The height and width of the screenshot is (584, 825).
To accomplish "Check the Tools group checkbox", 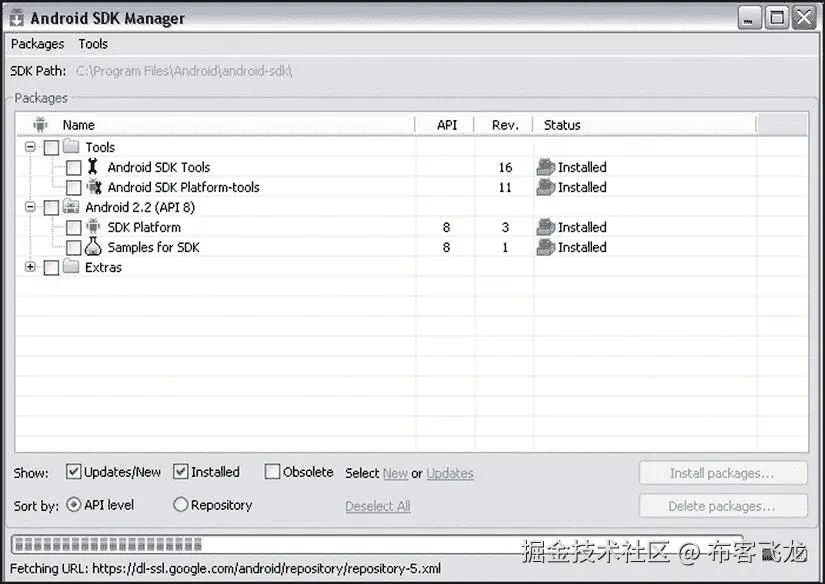I will [51, 147].
